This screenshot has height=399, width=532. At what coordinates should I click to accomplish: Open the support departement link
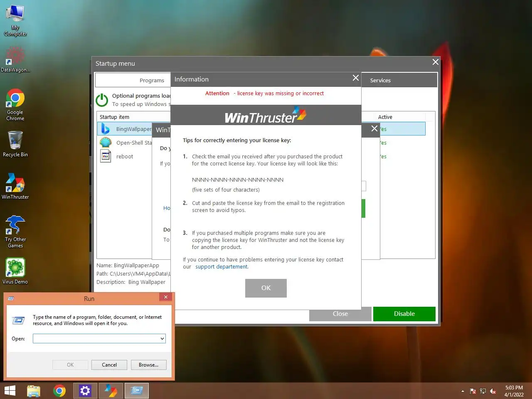click(221, 267)
